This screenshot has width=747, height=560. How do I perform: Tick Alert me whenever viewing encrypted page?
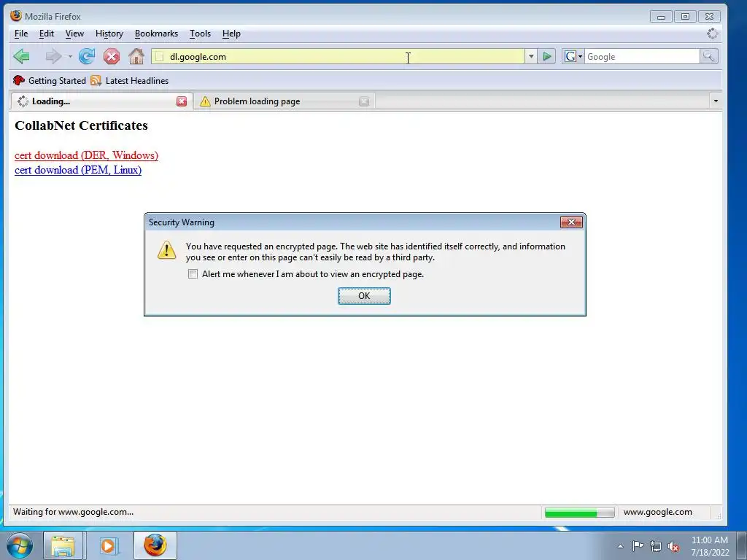click(193, 274)
